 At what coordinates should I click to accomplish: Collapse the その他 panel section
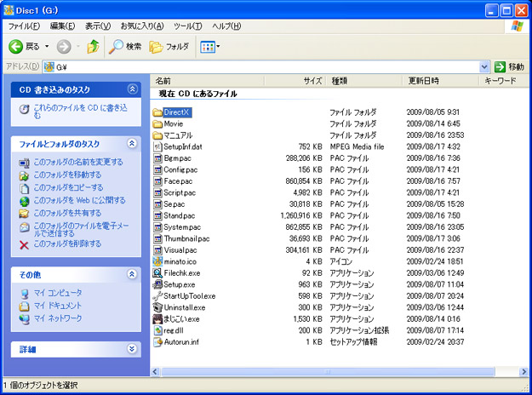click(132, 274)
